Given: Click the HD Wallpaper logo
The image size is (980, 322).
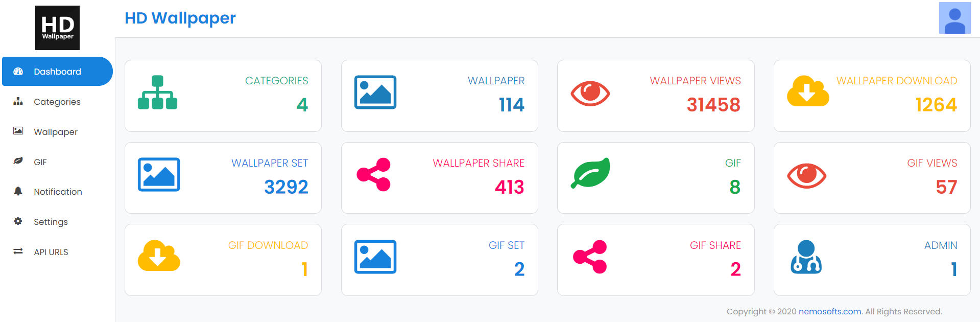Looking at the screenshot, I should click(x=57, y=28).
